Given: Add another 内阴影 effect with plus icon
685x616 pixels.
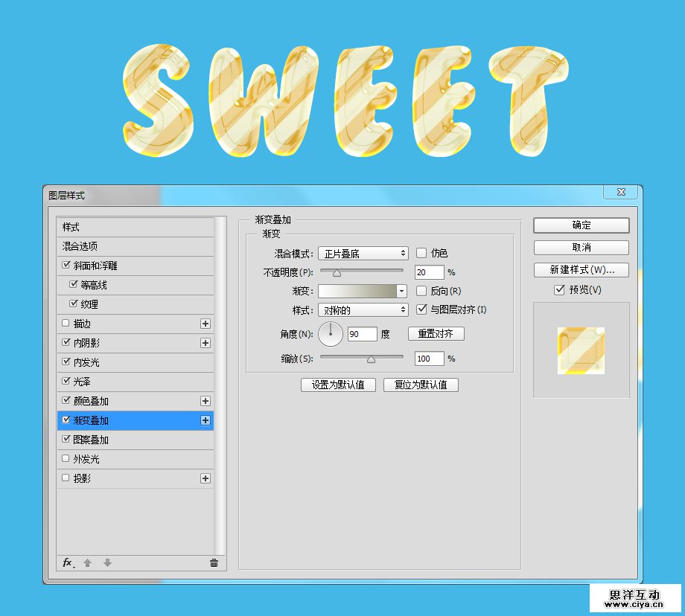Looking at the screenshot, I should pyautogui.click(x=205, y=343).
